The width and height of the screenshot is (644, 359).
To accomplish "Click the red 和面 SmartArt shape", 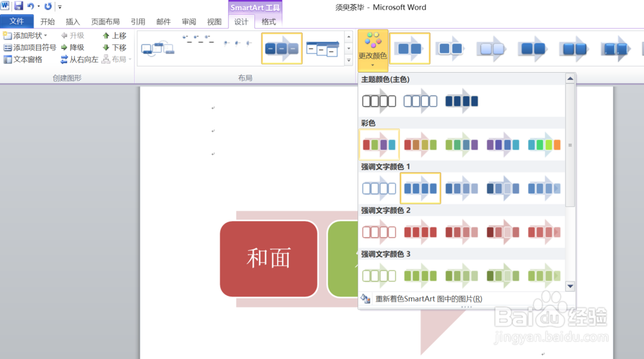I will (x=269, y=258).
